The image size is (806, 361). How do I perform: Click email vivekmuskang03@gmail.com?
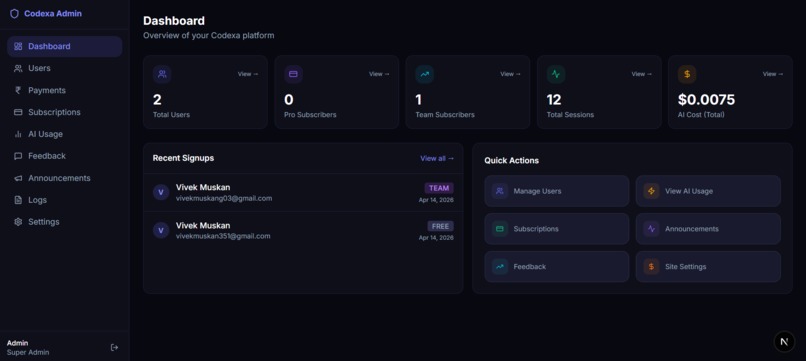coord(224,198)
